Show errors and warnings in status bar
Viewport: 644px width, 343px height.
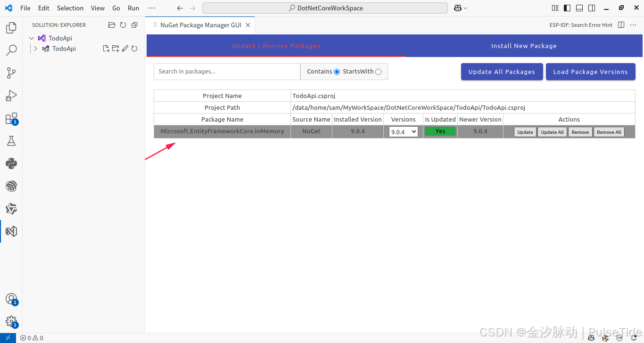[32, 338]
